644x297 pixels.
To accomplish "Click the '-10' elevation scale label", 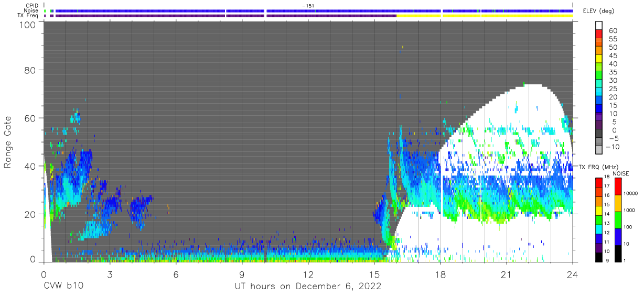I will [x=614, y=146].
